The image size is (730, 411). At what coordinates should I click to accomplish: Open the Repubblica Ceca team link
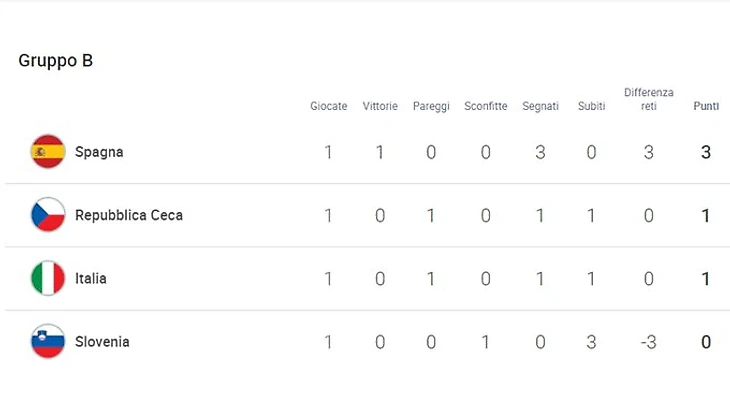click(129, 215)
